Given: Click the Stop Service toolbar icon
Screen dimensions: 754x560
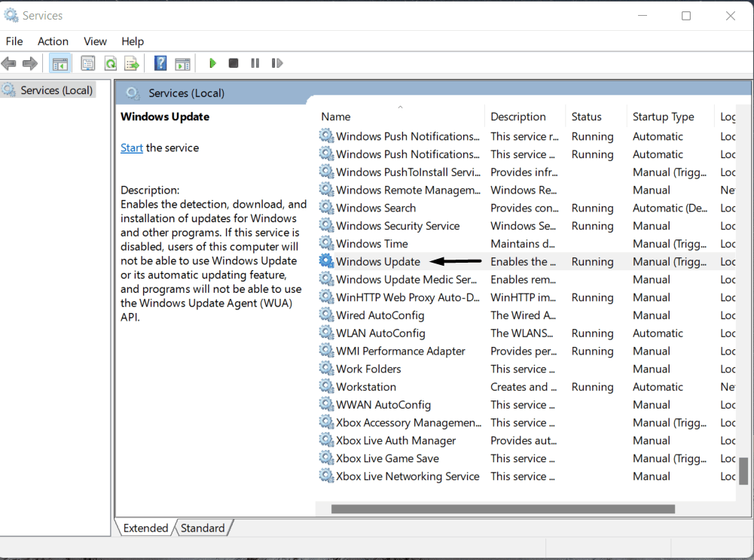Looking at the screenshot, I should point(234,63).
